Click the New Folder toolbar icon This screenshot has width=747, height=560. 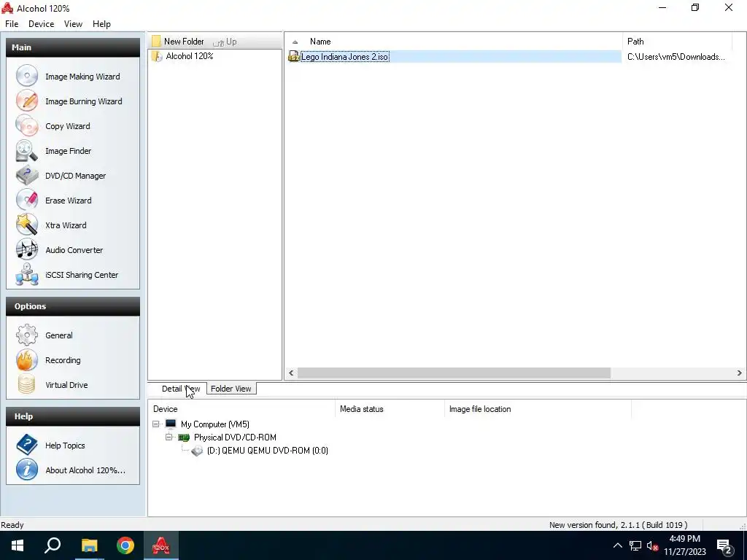156,42
